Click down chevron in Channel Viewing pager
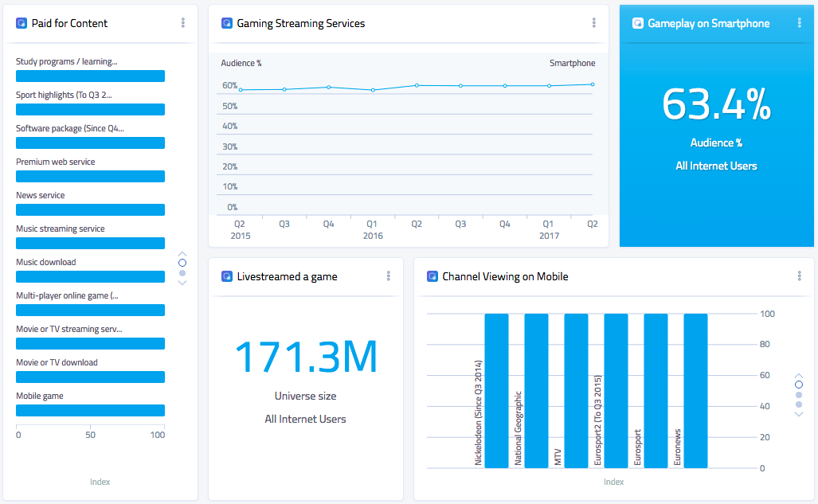Viewport: 818px width, 504px height. [799, 414]
